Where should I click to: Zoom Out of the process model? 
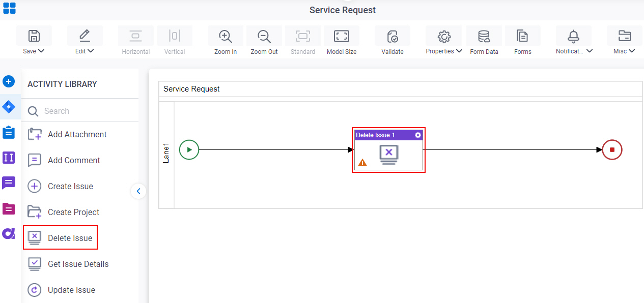(264, 36)
